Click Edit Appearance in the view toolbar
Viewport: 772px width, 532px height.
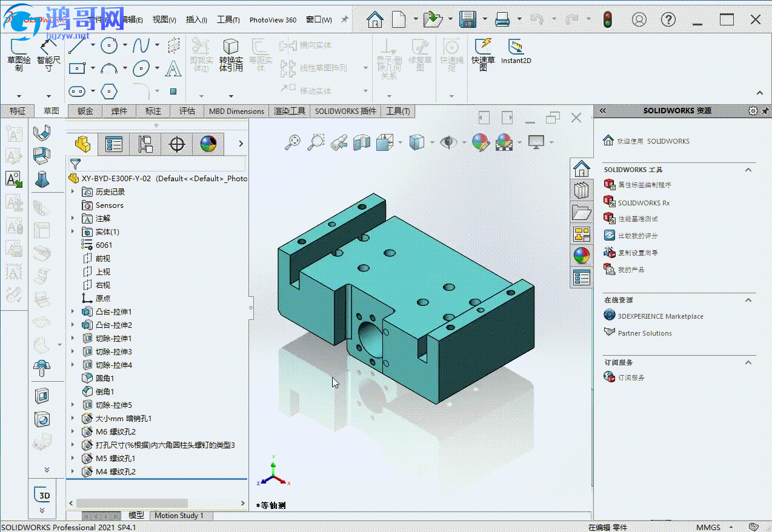pos(480,142)
